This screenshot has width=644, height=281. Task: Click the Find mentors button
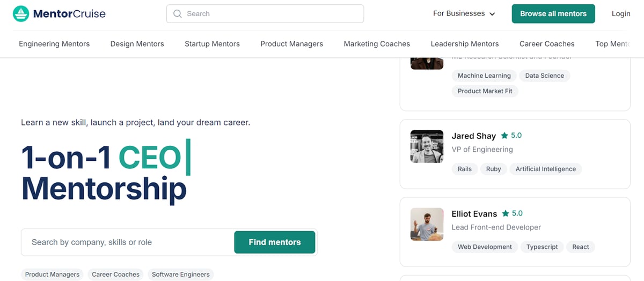pos(275,242)
